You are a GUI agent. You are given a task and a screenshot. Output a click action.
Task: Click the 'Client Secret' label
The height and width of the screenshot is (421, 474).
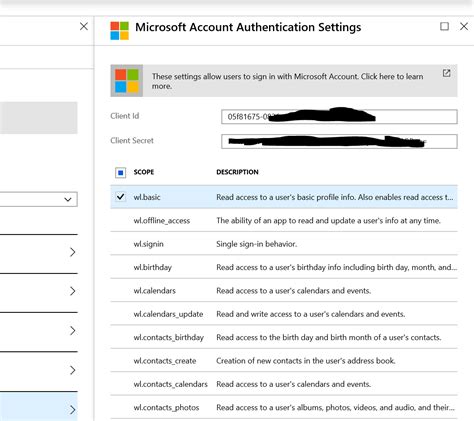pos(132,140)
